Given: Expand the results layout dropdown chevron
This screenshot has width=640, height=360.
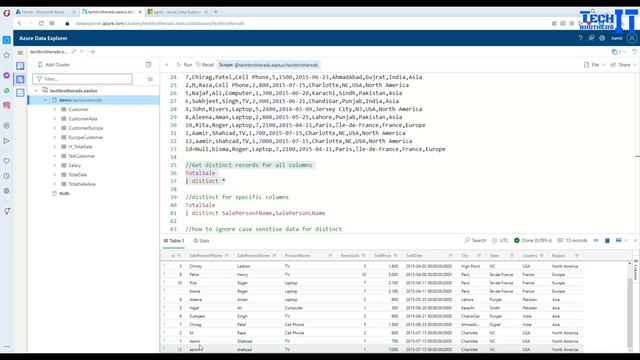Looking at the screenshot, I should [x=627, y=240].
